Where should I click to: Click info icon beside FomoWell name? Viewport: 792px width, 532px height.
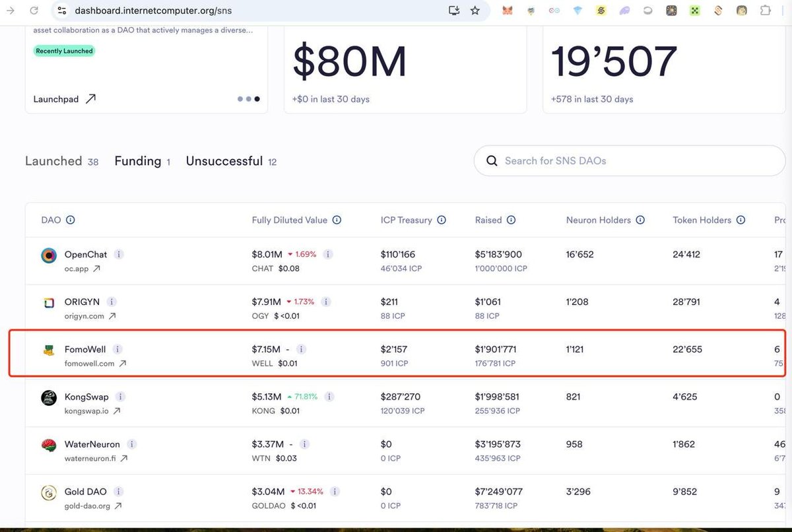[117, 349]
